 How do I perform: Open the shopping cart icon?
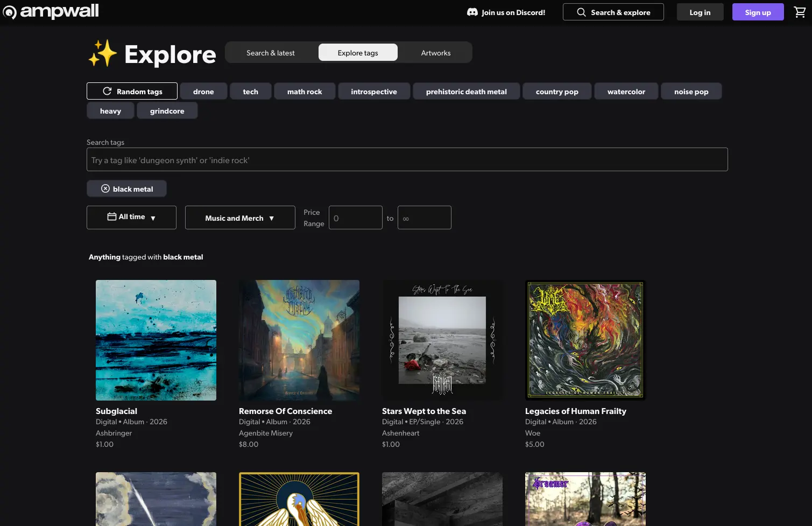click(x=800, y=12)
